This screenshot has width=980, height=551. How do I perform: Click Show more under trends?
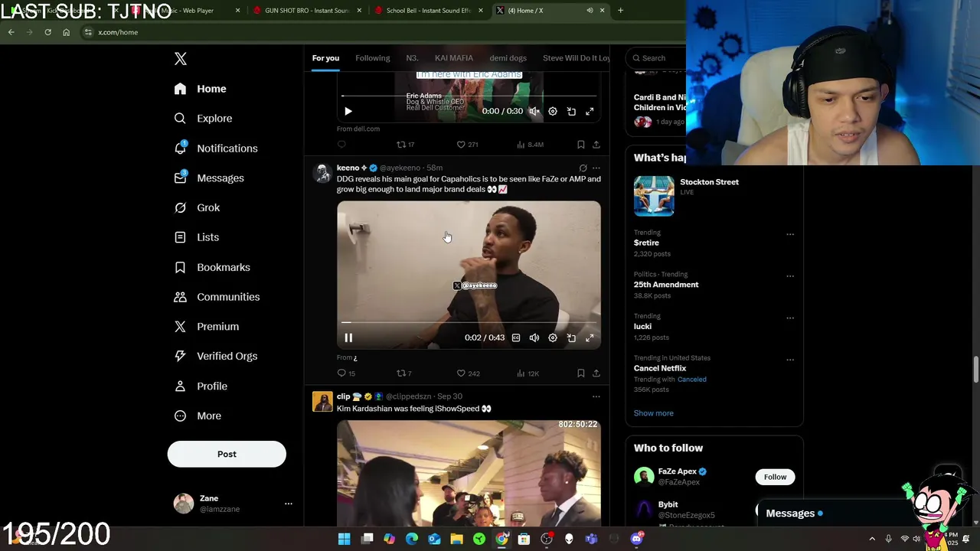[653, 413]
